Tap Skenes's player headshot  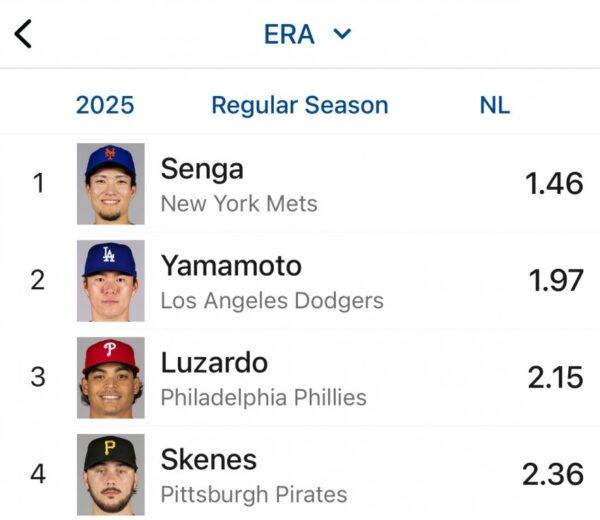[110, 473]
